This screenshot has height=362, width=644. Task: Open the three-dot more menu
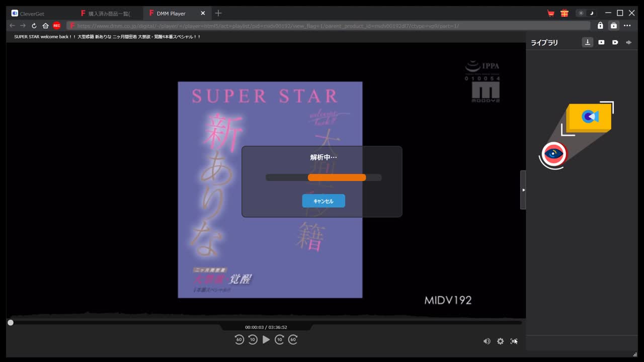(627, 26)
